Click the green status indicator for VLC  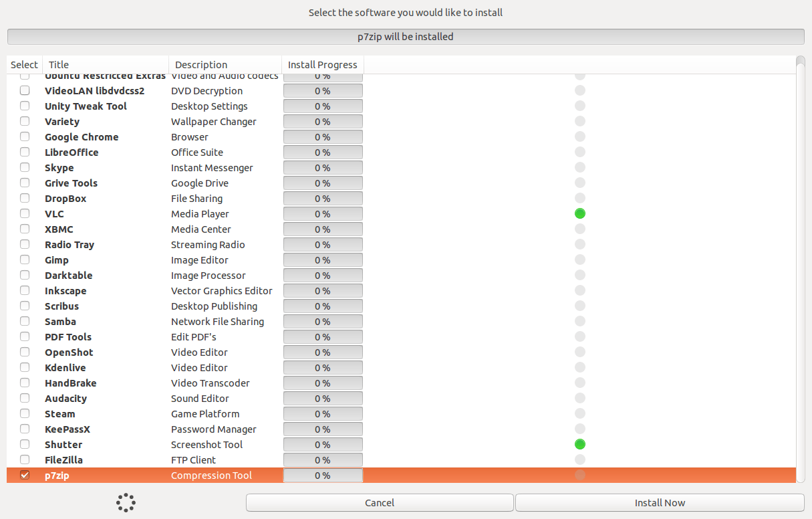[579, 213]
